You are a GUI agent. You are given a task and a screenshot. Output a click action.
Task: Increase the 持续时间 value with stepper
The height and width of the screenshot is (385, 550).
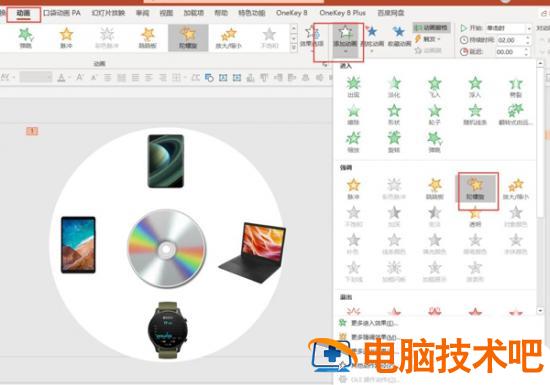click(x=528, y=38)
